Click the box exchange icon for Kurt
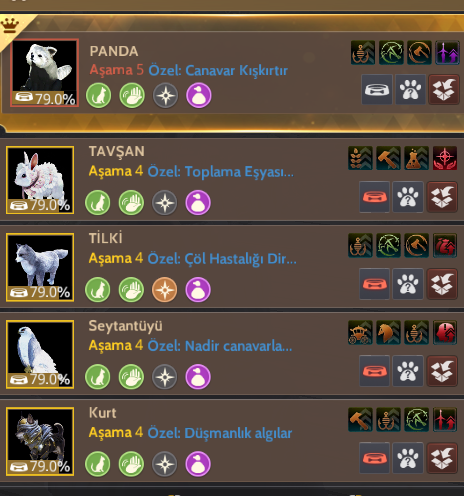This screenshot has width=464, height=496. 442,458
